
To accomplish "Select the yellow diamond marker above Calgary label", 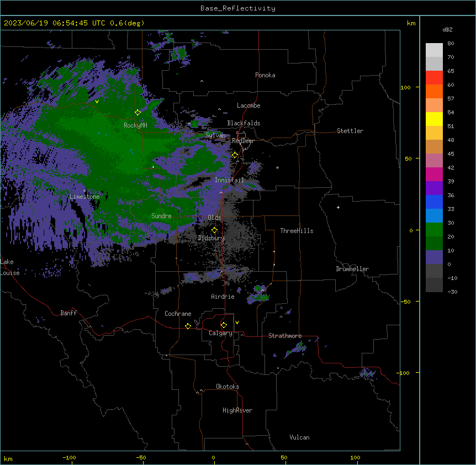I will (224, 325).
